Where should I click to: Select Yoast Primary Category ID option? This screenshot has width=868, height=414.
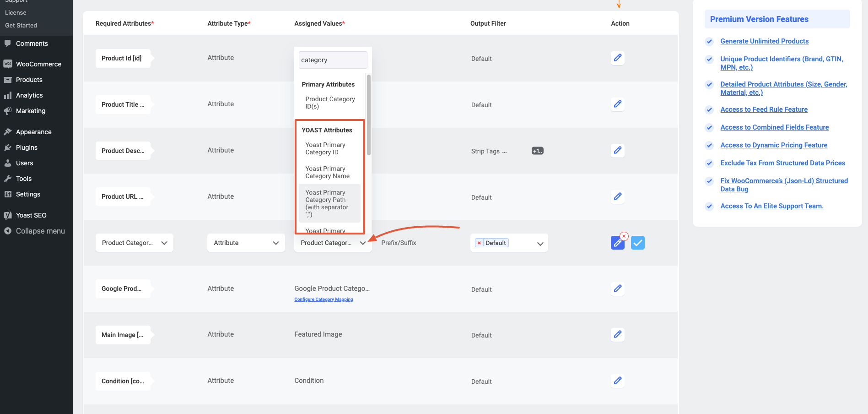[x=330, y=148]
